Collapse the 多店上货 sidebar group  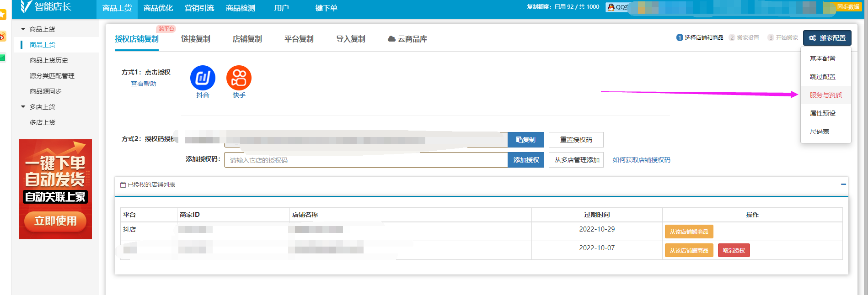click(x=23, y=107)
